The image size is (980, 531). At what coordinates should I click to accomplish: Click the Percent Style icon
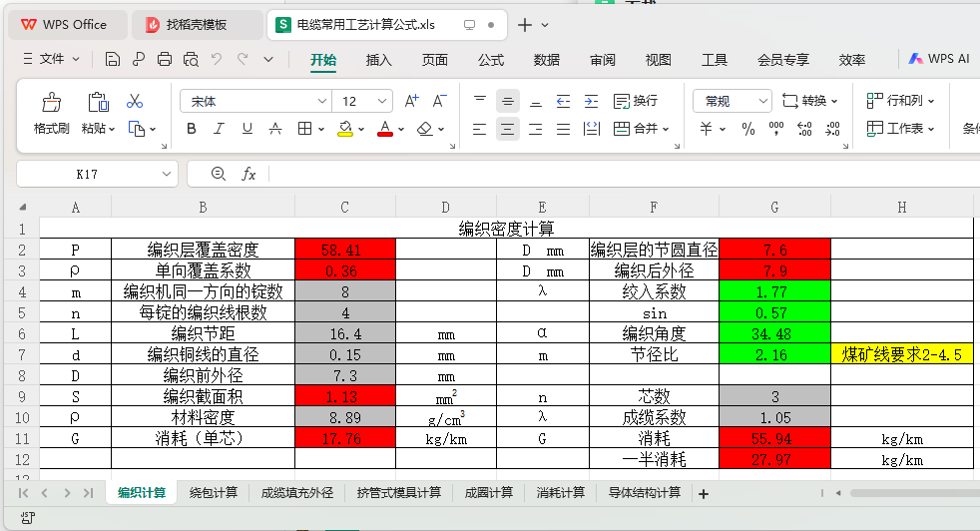[x=748, y=129]
